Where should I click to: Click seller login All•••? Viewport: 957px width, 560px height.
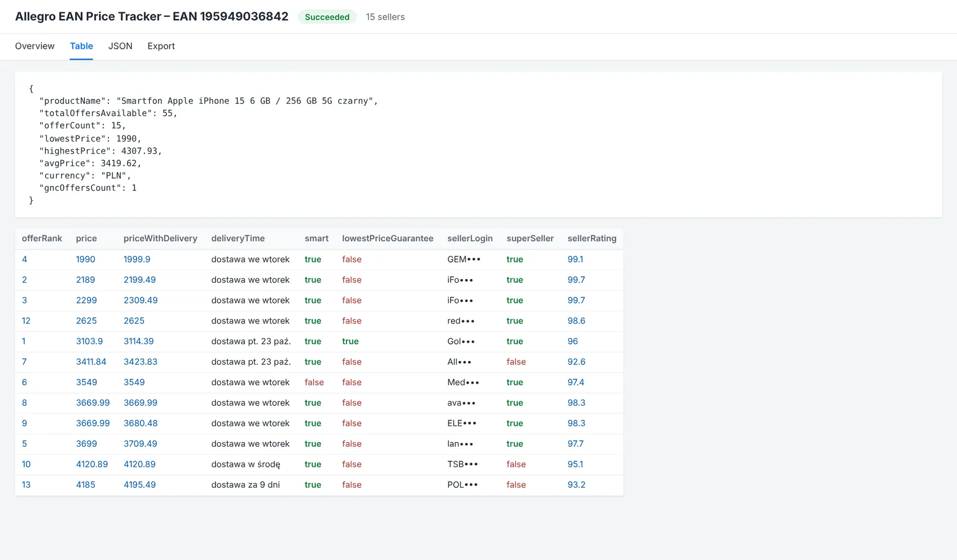(x=459, y=362)
